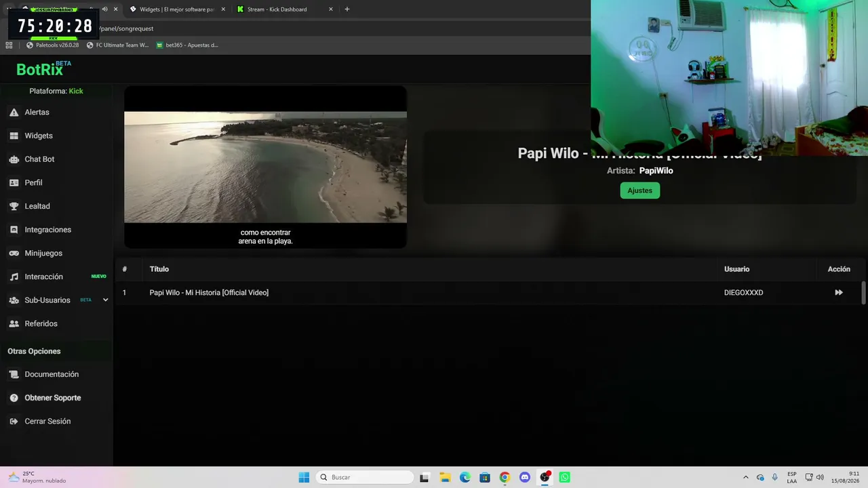Open the browser apps grid icon in bookmarks bar
Viewport: 868px width, 488px height.
click(x=9, y=45)
